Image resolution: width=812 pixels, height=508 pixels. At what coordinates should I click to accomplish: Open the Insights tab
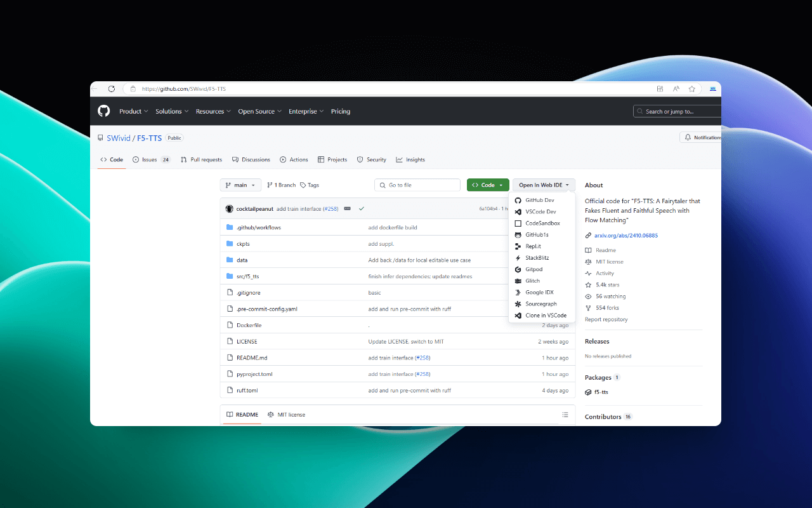pos(410,159)
